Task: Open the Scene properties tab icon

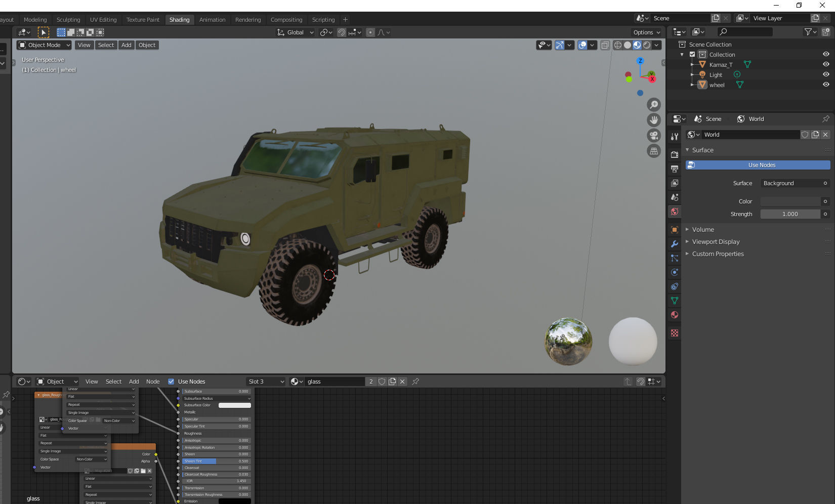Action: (x=675, y=197)
